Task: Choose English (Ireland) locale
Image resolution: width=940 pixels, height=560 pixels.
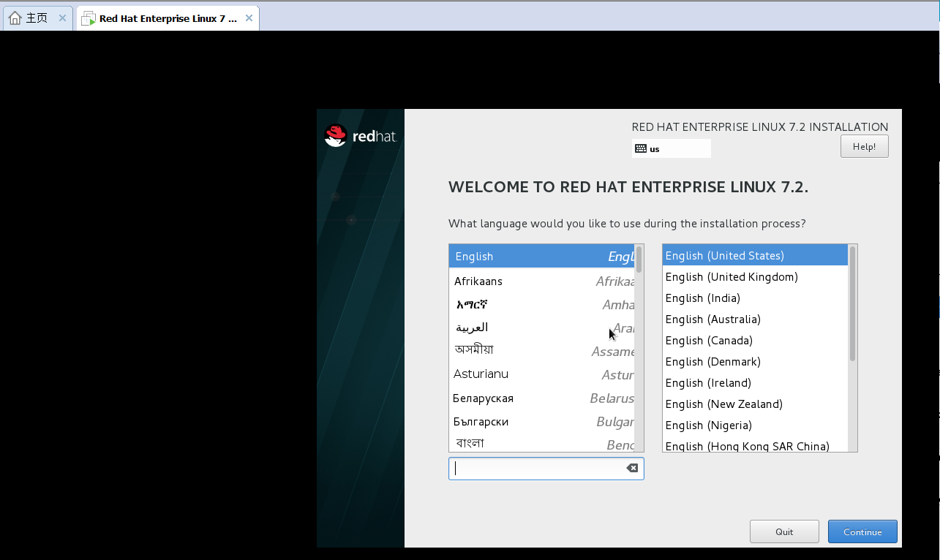Action: pyautogui.click(x=755, y=382)
